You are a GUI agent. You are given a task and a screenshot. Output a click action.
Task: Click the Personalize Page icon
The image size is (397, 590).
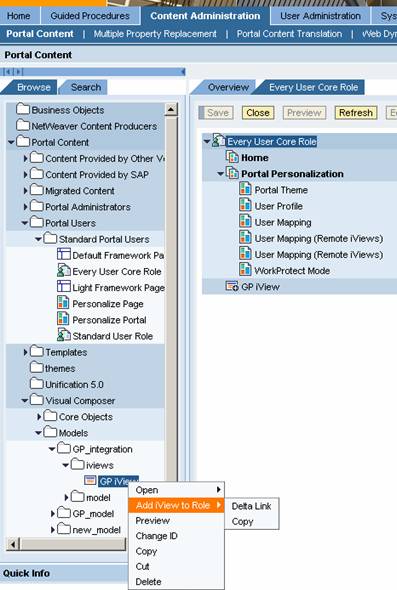[x=63, y=303]
